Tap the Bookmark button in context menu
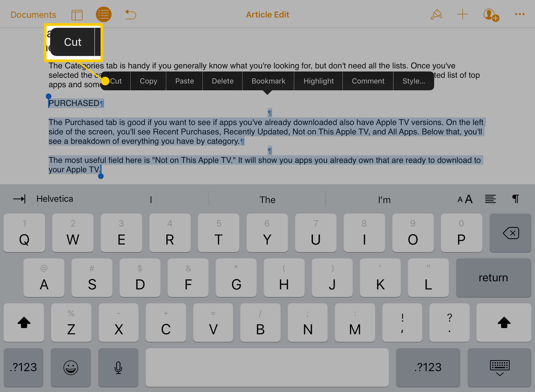 point(268,81)
